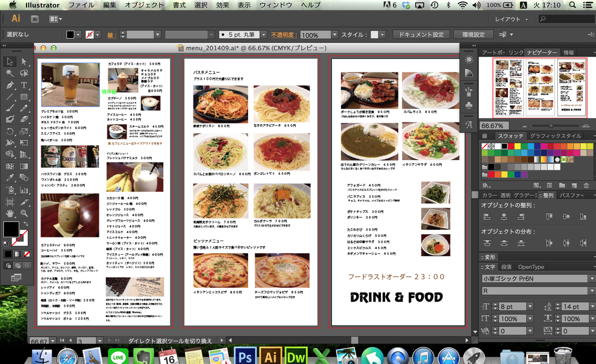Select the Rectangle tool
The width and height of the screenshot is (596, 364).
pyautogui.click(x=24, y=97)
